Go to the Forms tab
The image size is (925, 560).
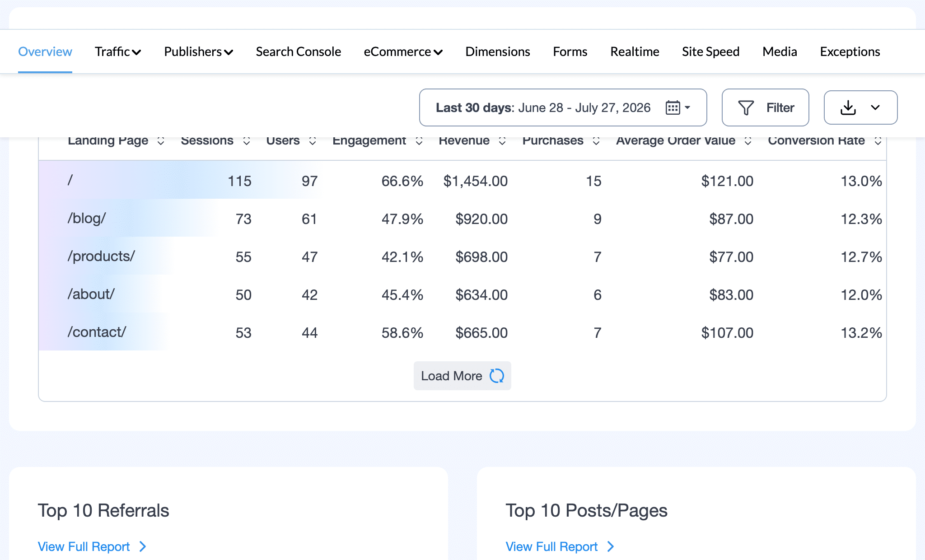(570, 51)
